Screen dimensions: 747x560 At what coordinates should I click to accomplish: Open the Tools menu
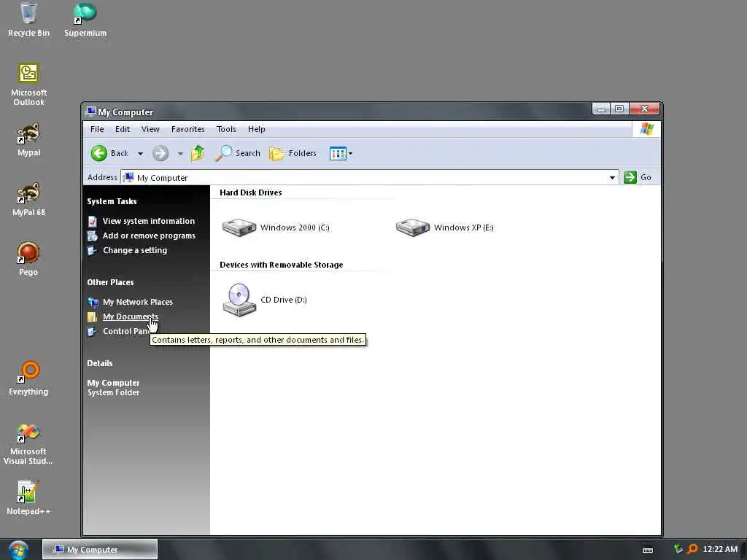point(226,129)
